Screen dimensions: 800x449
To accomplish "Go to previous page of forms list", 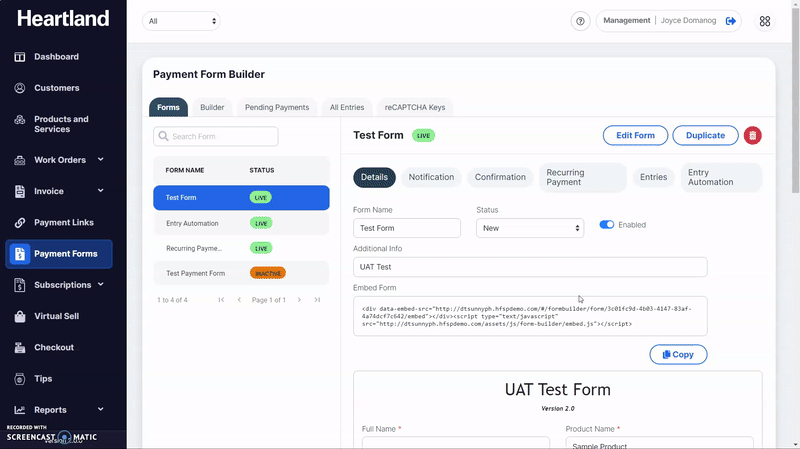I will (x=239, y=300).
